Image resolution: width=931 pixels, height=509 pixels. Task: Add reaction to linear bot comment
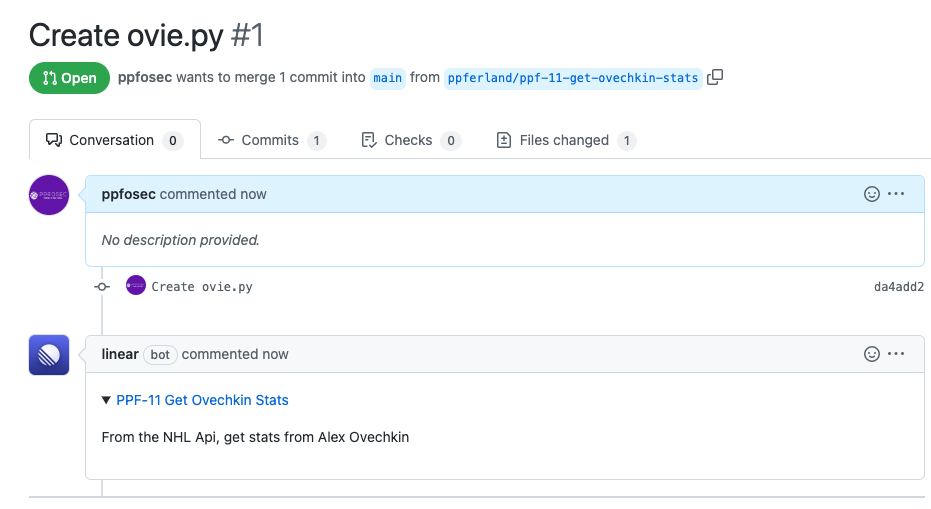[872, 354]
